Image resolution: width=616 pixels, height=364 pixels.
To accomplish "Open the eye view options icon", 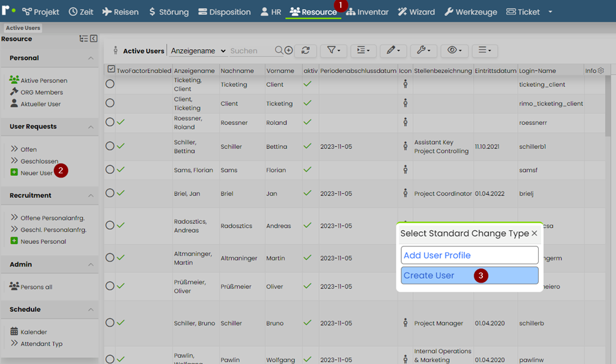I will click(454, 50).
